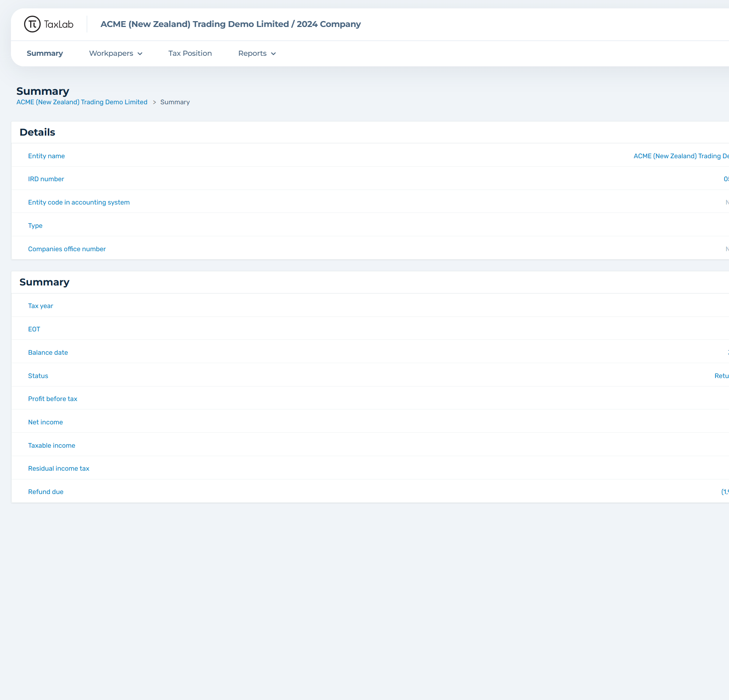Select the IRD number row label
This screenshot has width=729, height=700.
click(46, 179)
